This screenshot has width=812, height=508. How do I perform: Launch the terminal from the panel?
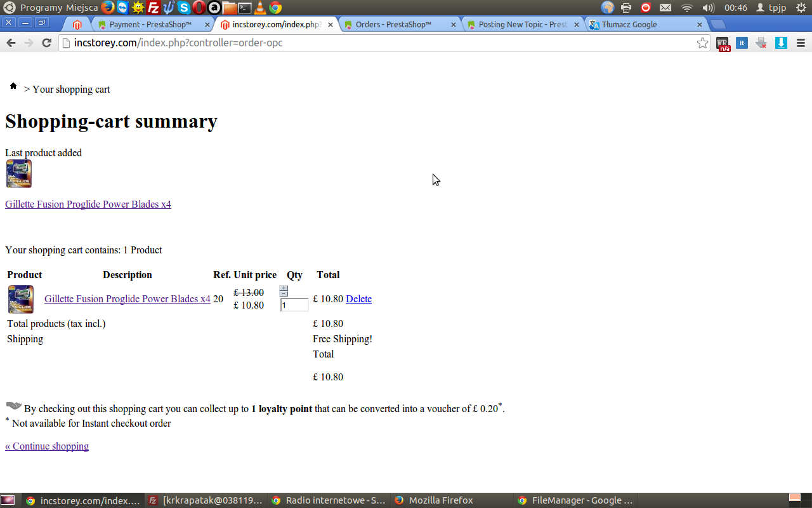245,8
